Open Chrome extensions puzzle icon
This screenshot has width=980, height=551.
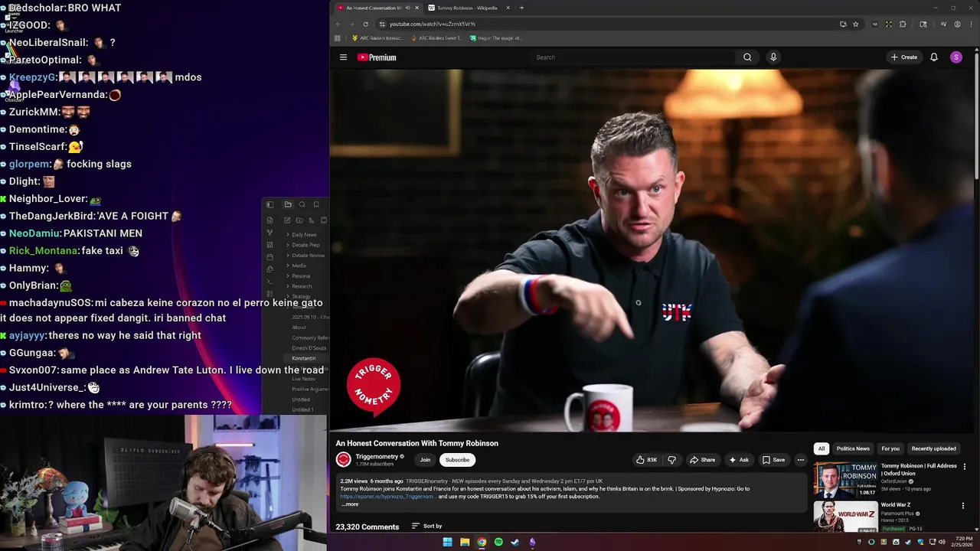[903, 24]
